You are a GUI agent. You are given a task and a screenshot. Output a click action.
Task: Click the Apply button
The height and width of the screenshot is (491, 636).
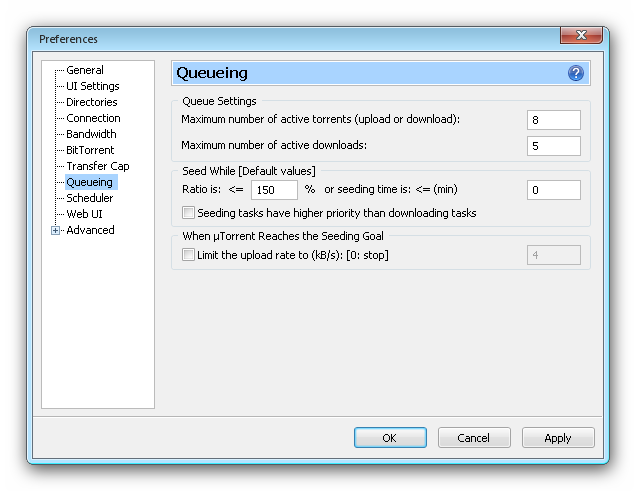tap(558, 437)
